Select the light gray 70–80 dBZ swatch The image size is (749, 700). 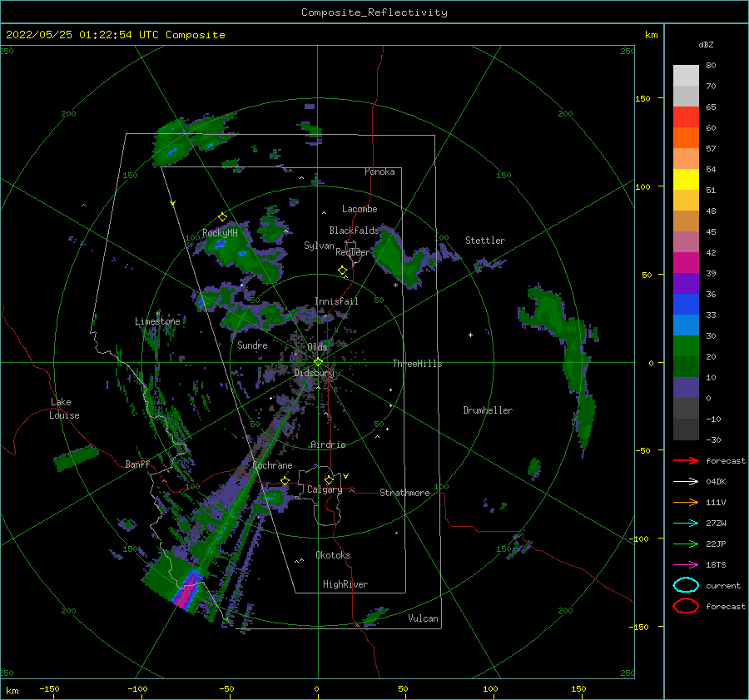pyautogui.click(x=686, y=75)
